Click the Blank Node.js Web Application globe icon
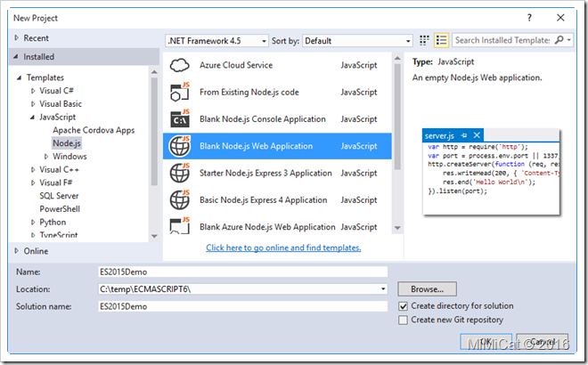The height and width of the screenshot is (365, 588). coord(179,146)
